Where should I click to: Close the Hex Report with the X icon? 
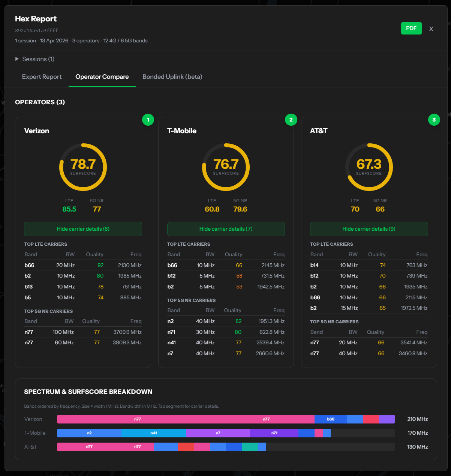pos(431,29)
